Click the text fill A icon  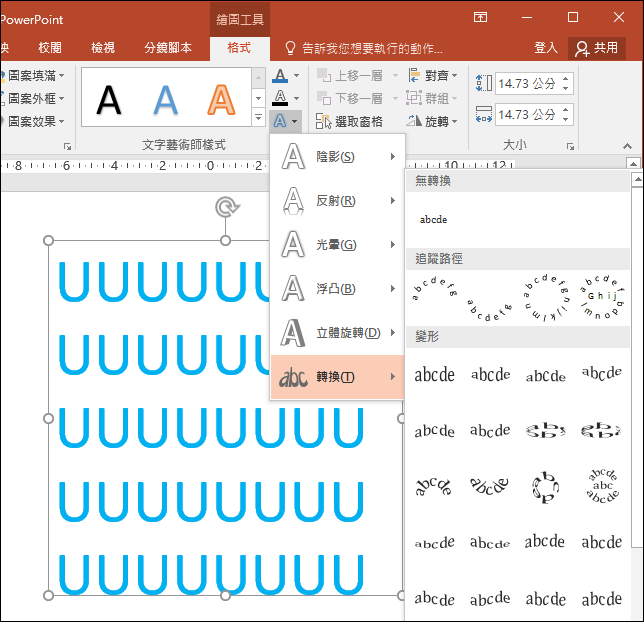280,76
